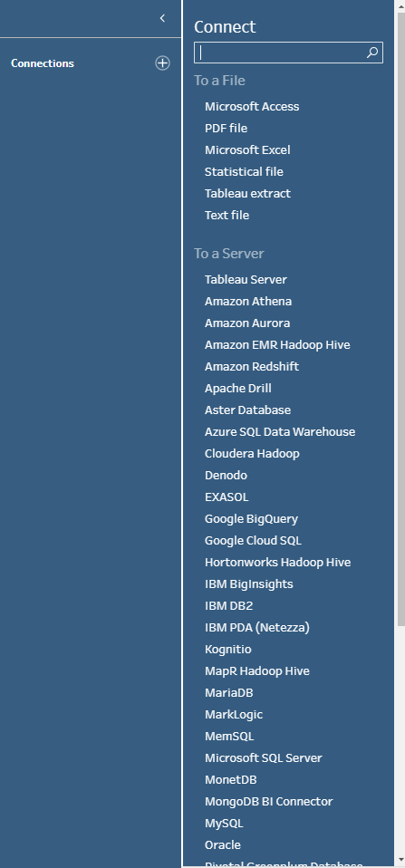Viewport: 405px width, 868px height.
Task: Choose Aster Database
Action: point(247,410)
